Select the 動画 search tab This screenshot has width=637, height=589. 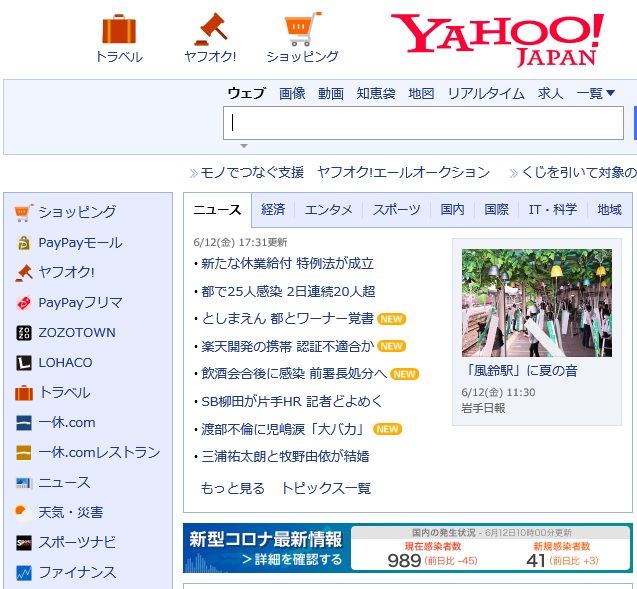coord(331,93)
